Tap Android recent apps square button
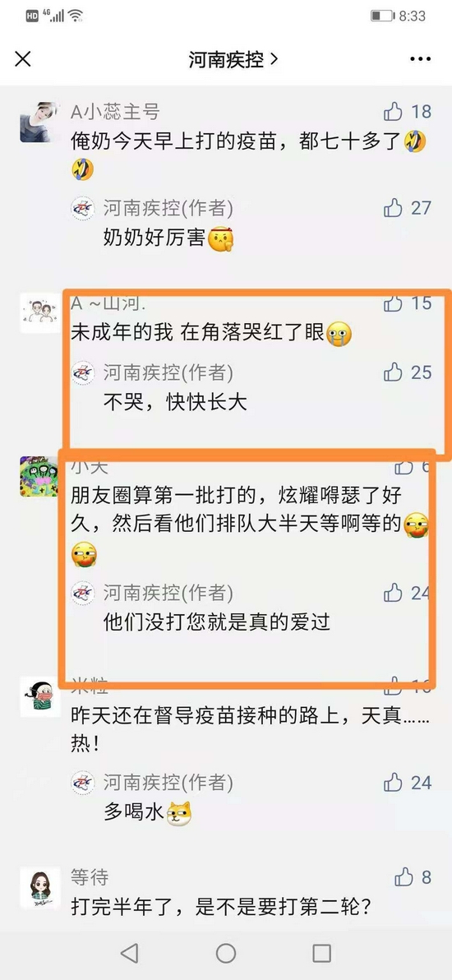The height and width of the screenshot is (980, 452). click(x=321, y=953)
